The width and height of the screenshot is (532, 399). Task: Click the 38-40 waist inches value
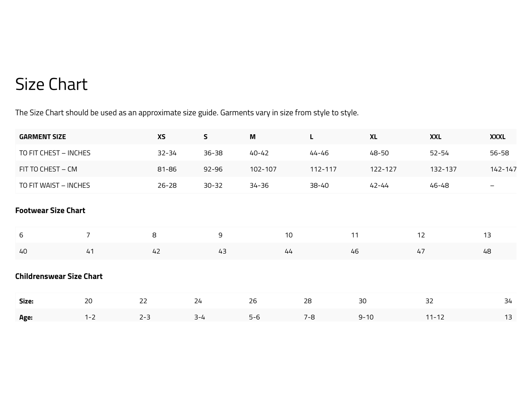[x=319, y=185]
